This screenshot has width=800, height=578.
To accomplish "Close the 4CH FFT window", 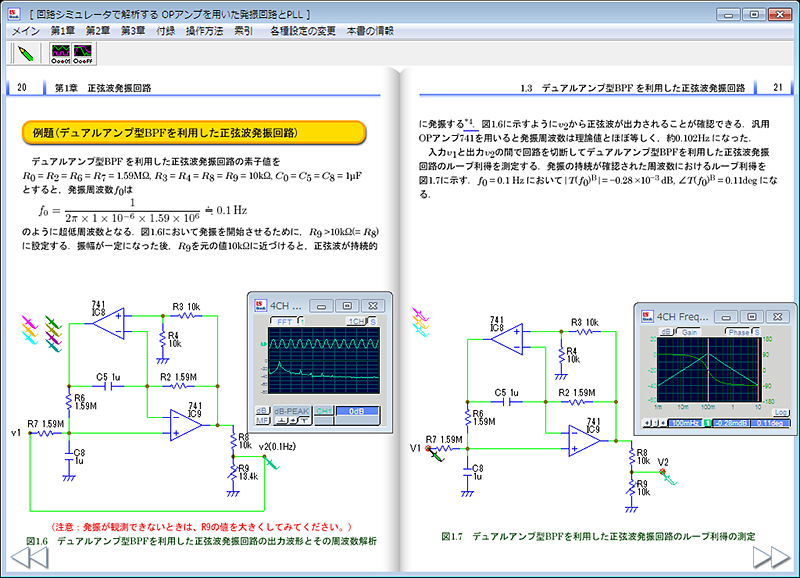I will click(x=373, y=306).
